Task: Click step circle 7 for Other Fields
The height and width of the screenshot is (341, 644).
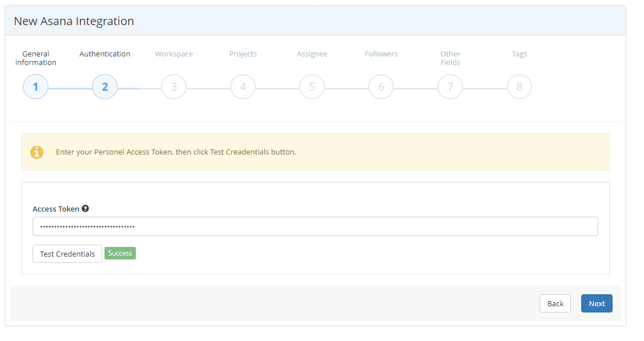Action: pyautogui.click(x=450, y=87)
